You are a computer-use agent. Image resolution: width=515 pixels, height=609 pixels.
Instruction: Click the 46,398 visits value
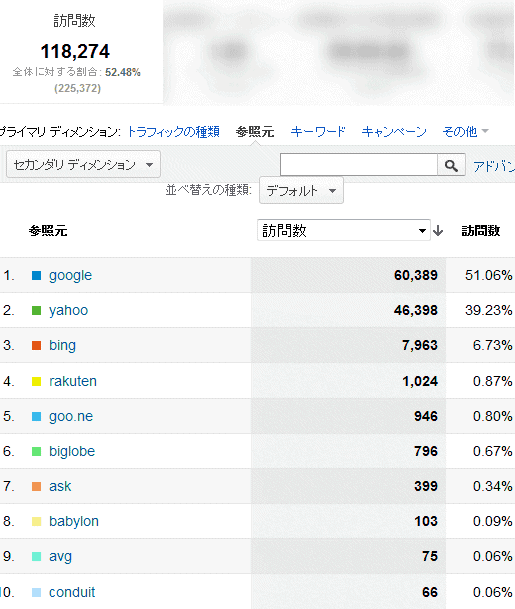click(416, 310)
